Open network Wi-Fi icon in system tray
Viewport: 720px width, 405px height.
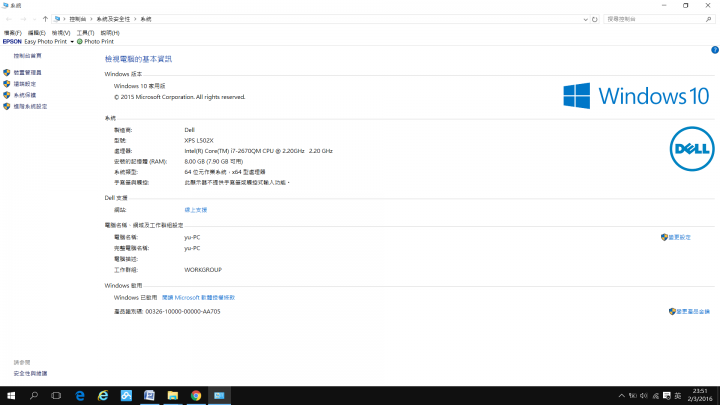pyautogui.click(x=655, y=396)
